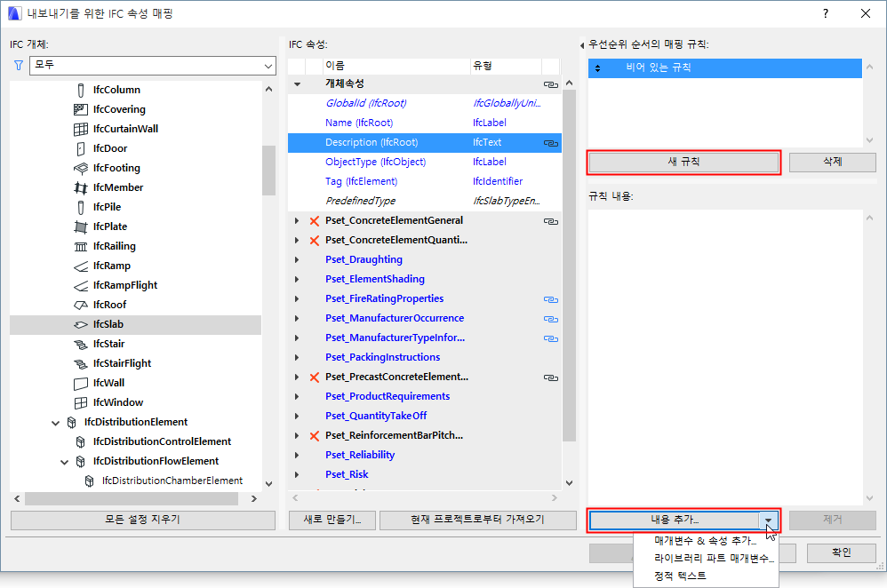The height and width of the screenshot is (588, 887).
Task: Select the 비어 있는 규칙 rule row
Action: [724, 68]
